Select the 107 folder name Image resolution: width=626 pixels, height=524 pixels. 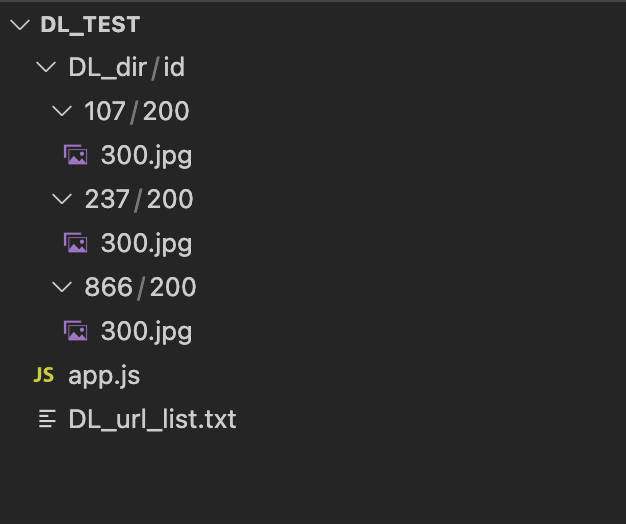point(105,111)
